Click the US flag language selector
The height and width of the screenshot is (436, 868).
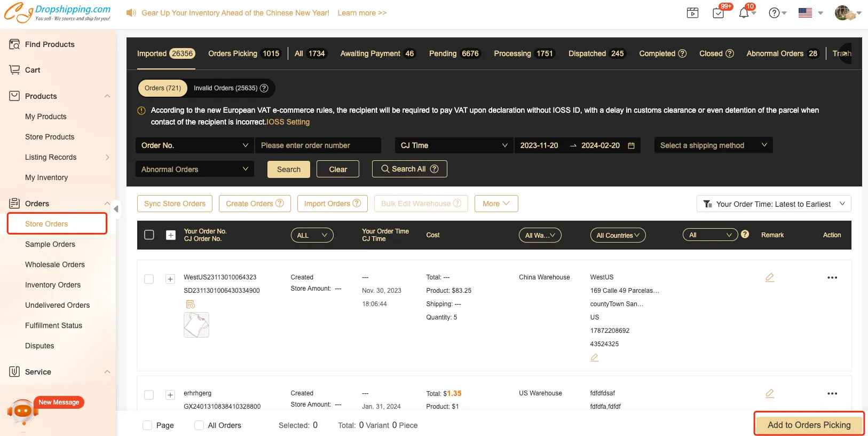click(x=805, y=13)
